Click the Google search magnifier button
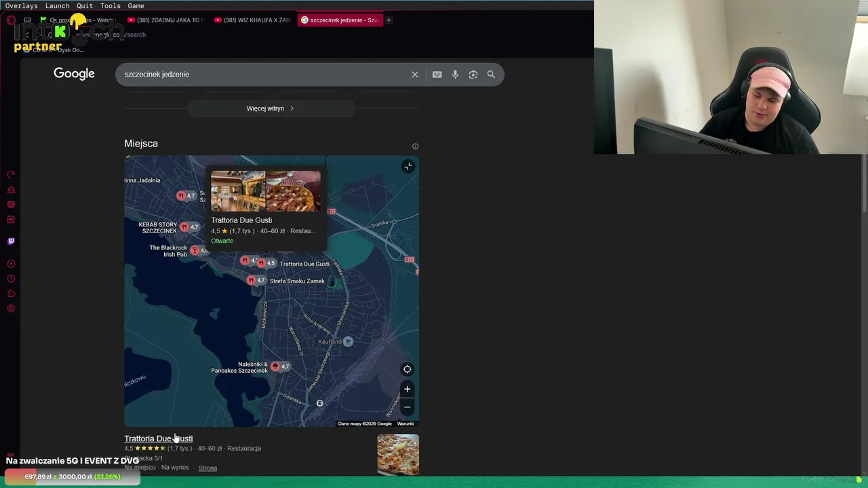 click(491, 75)
